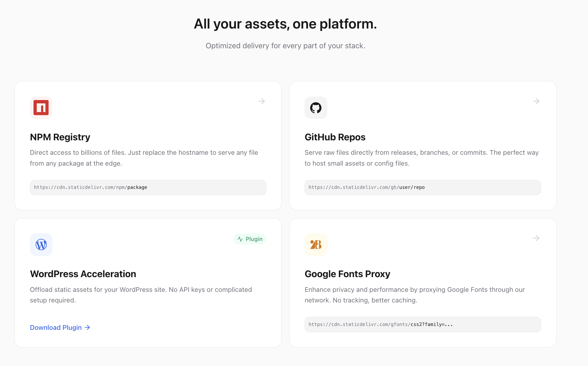The height and width of the screenshot is (366, 588).
Task: Click the orange Google Fonts logo icon
Action: pyautogui.click(x=316, y=244)
